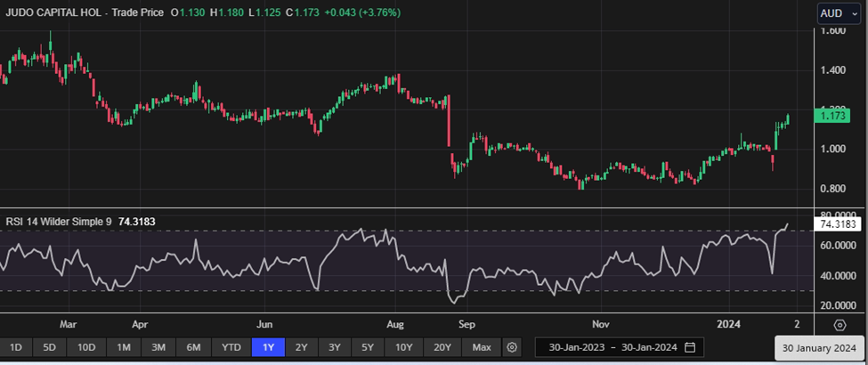Select the 1D time range
Image resolution: width=868 pixels, height=365 pixels.
(16, 347)
